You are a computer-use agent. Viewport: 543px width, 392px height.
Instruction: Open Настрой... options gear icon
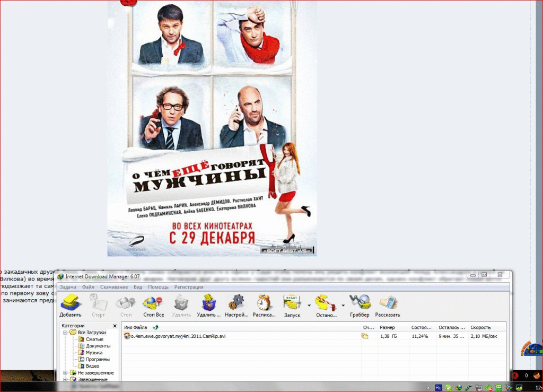(236, 302)
